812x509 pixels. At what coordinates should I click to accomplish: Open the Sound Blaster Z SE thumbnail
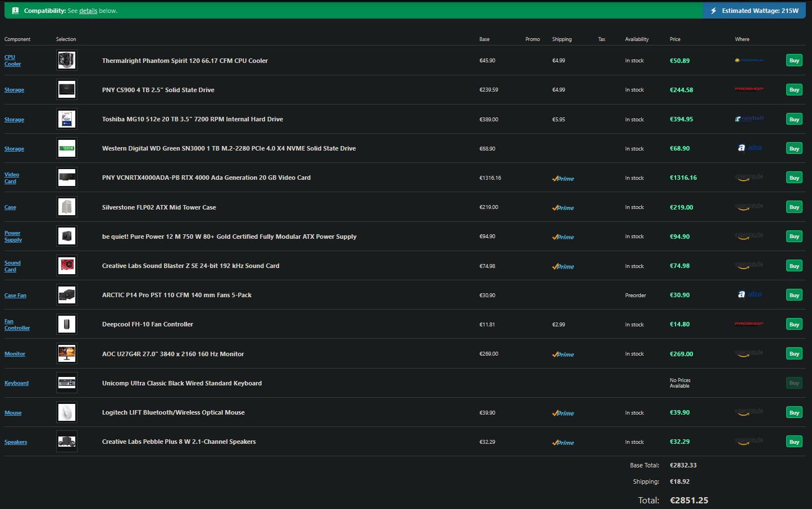pos(67,265)
